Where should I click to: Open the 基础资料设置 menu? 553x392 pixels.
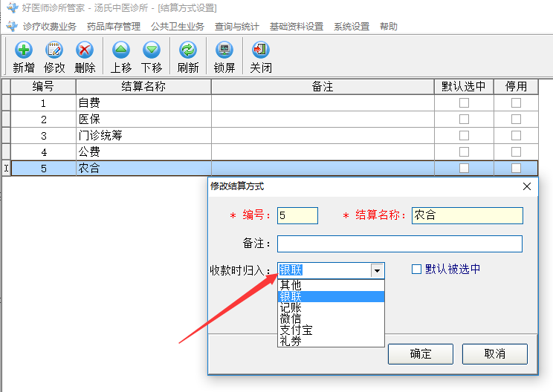(297, 27)
